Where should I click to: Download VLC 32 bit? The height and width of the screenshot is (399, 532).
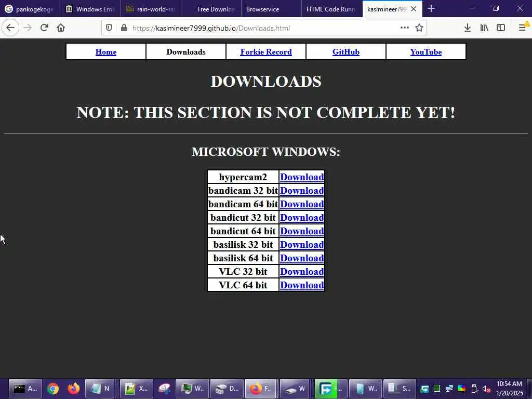(x=302, y=272)
